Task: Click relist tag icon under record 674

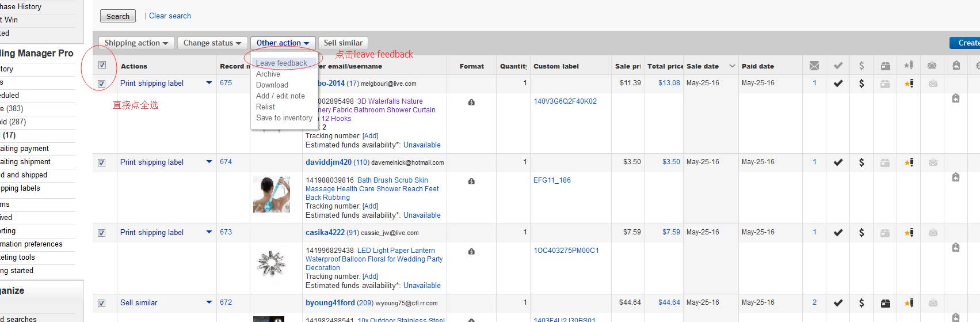Action: tap(956, 177)
